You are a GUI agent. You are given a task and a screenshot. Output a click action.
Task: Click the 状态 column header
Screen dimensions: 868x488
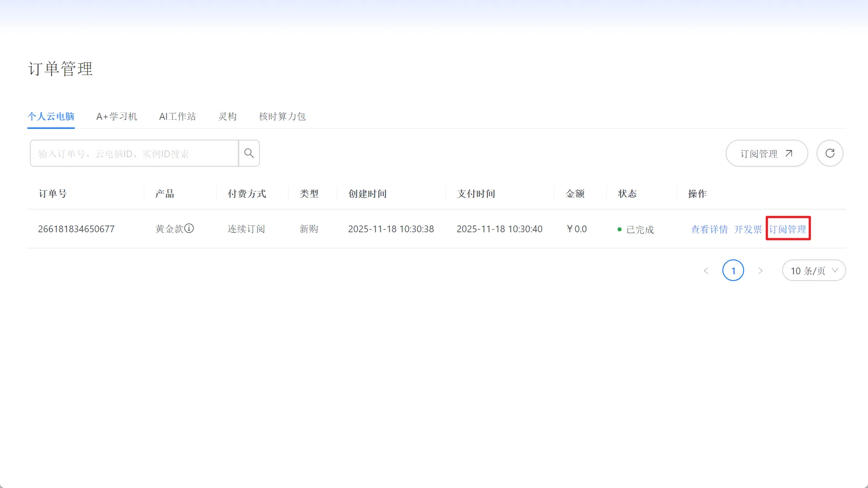(627, 194)
